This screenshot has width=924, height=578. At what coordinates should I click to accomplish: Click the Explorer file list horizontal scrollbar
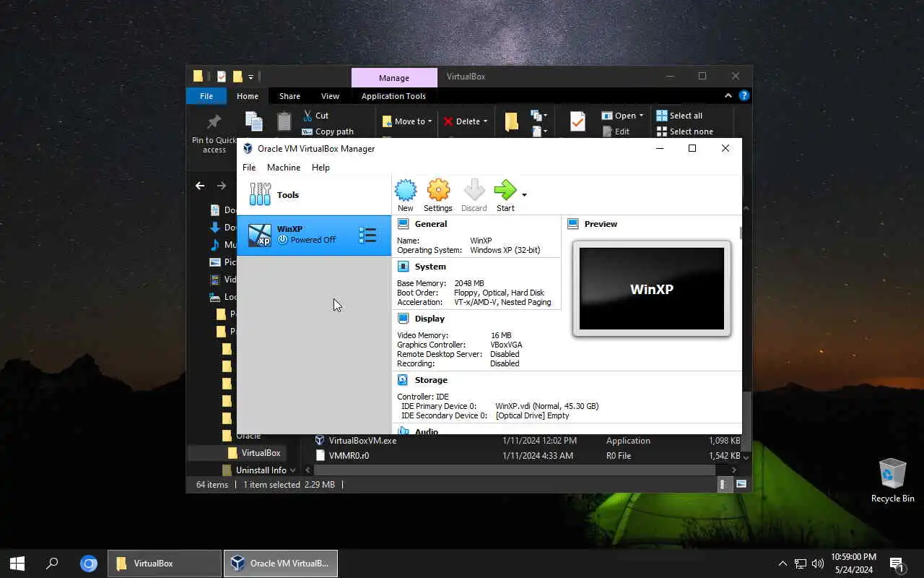coord(515,470)
